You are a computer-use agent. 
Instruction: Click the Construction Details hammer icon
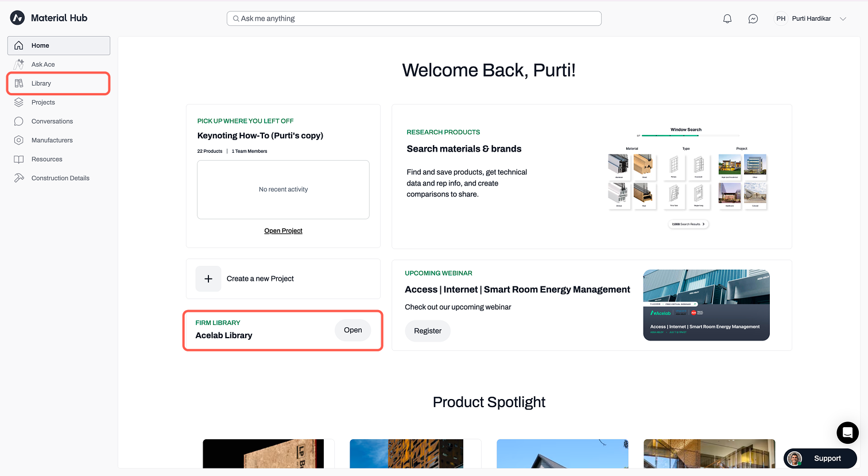pos(19,178)
